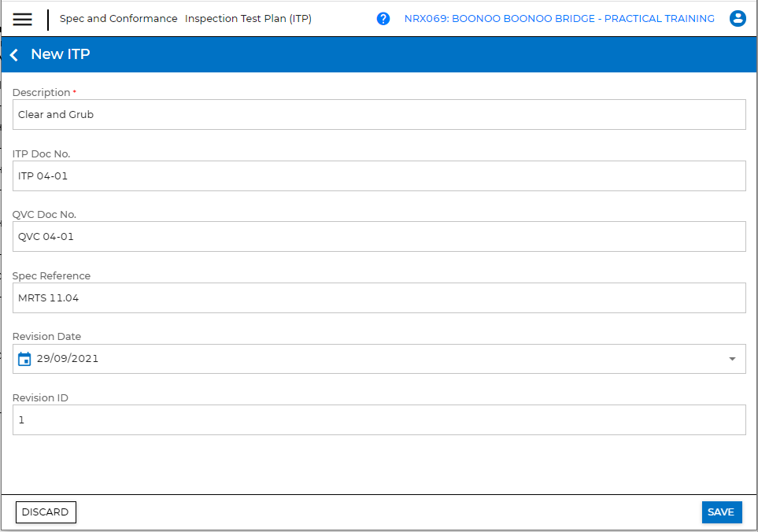Open the hamburger navigation menu
The height and width of the screenshot is (532, 758).
click(x=23, y=19)
